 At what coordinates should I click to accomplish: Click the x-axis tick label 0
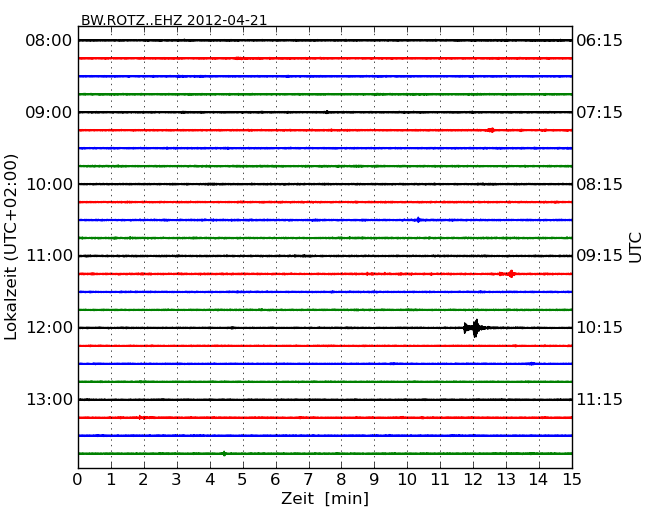pos(78,479)
